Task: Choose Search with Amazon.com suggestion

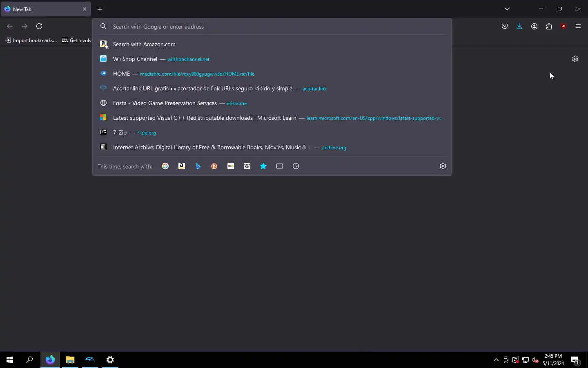Action: point(272,44)
